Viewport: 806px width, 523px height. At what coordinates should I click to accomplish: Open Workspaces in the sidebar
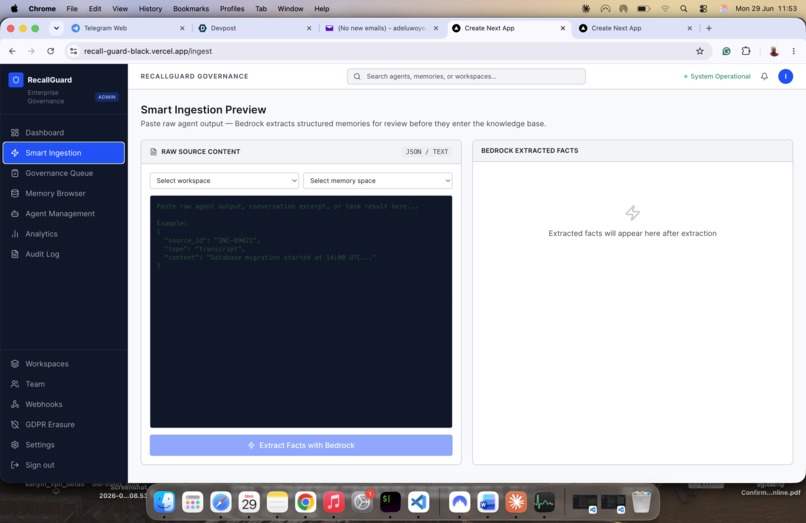click(64, 364)
